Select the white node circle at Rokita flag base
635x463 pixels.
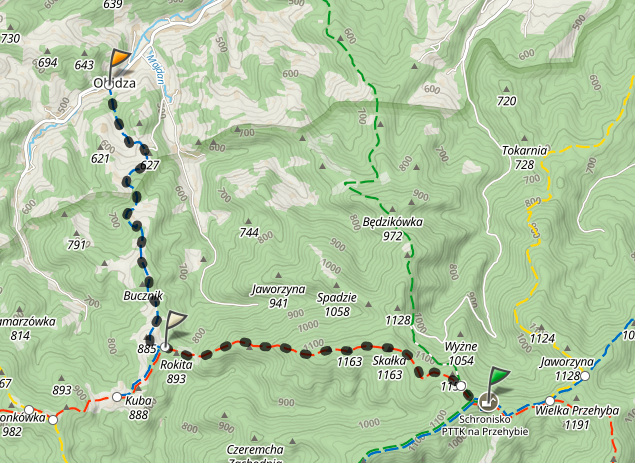click(x=165, y=347)
